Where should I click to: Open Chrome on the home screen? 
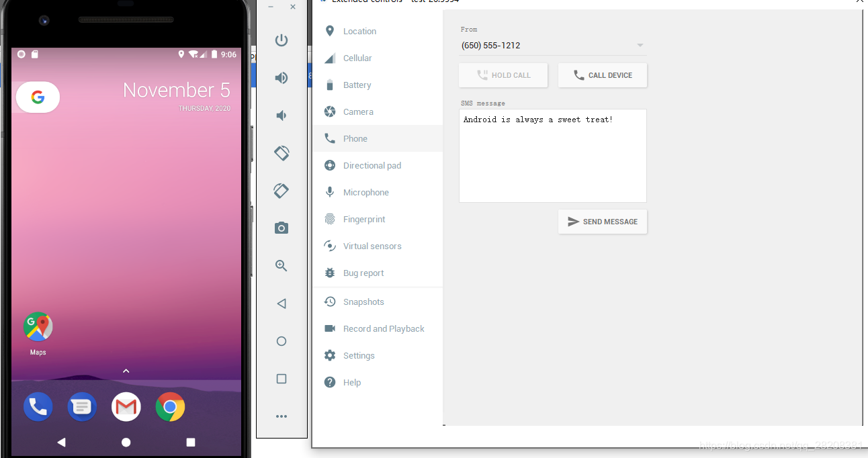tap(170, 407)
